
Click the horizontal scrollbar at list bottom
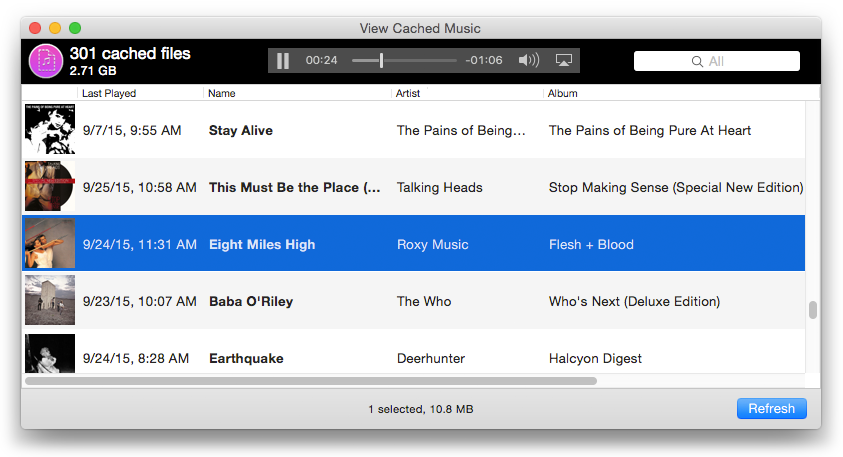click(311, 381)
